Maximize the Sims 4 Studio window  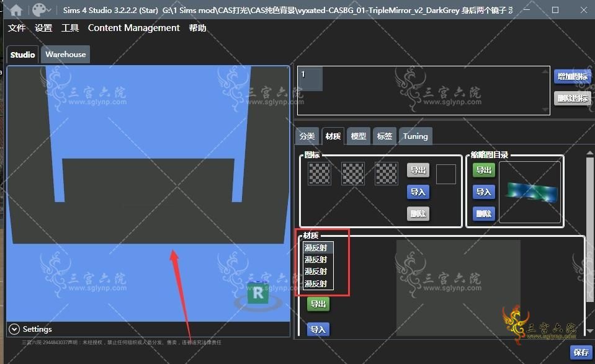pos(555,10)
